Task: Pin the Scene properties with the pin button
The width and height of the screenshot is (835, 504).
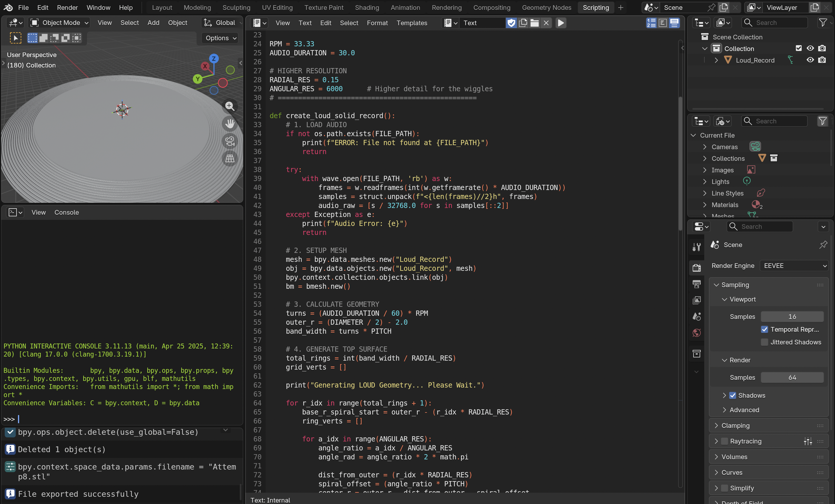Action: click(824, 245)
